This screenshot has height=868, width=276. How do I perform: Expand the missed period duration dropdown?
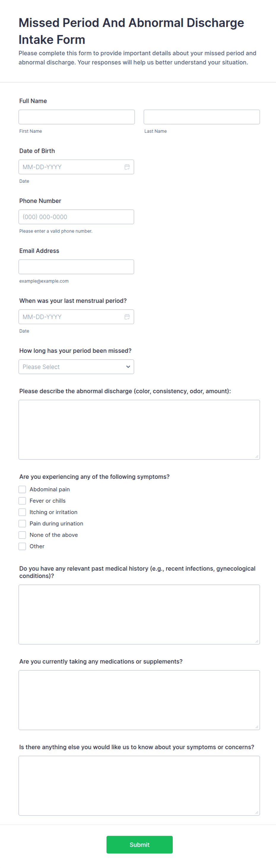pos(76,367)
